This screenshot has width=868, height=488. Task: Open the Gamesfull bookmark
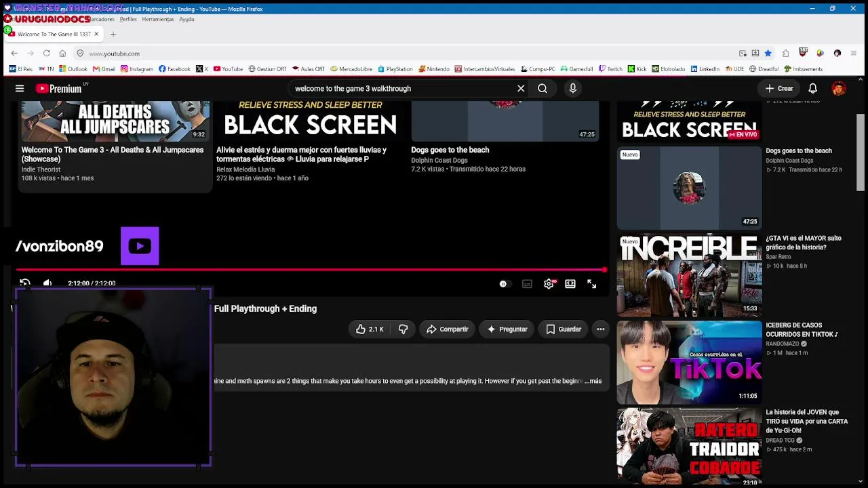click(576, 69)
